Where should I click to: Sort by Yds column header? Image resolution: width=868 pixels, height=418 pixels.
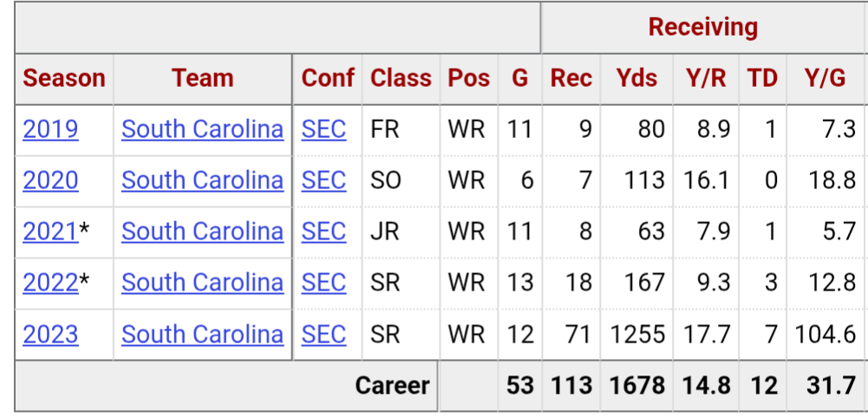[x=636, y=78]
